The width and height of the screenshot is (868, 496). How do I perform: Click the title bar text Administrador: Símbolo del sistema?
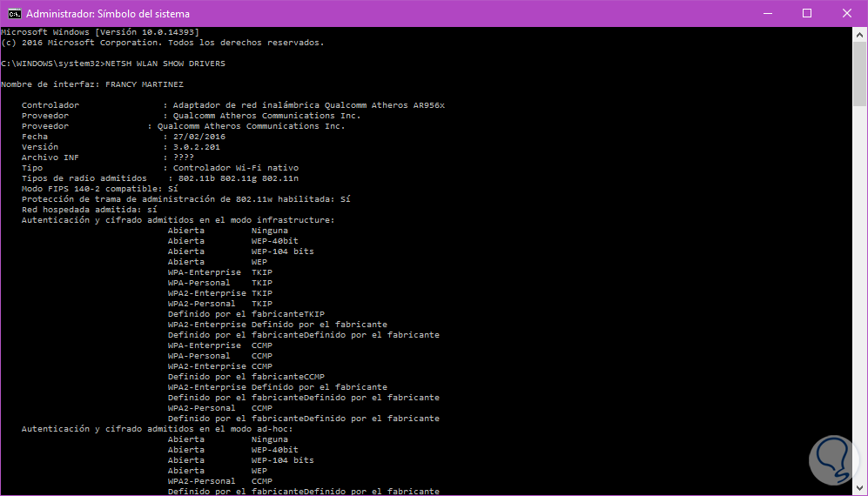click(108, 13)
